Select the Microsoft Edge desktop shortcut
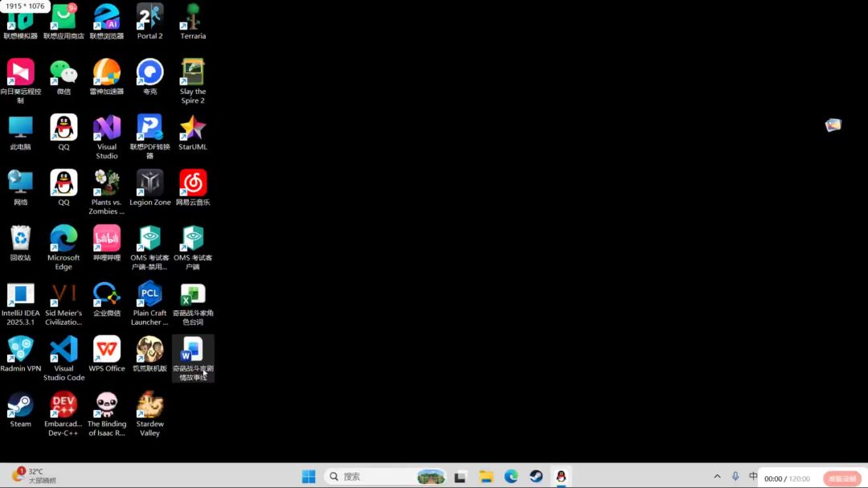 tap(63, 247)
